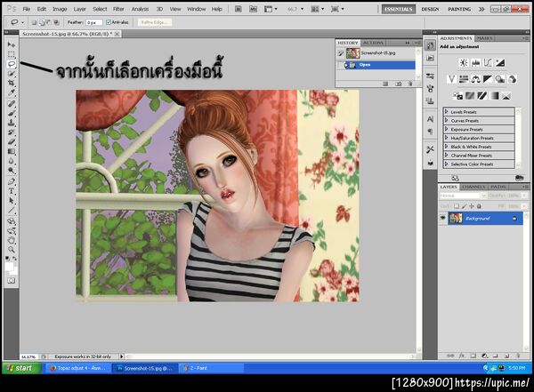Select the Lasso tool in toolbox
Viewport: 534px width, 392px height.
[12, 64]
